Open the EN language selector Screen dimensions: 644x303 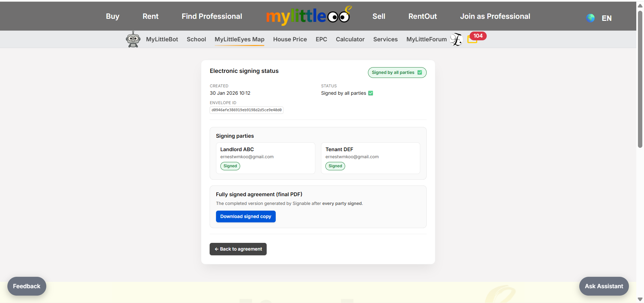click(606, 18)
